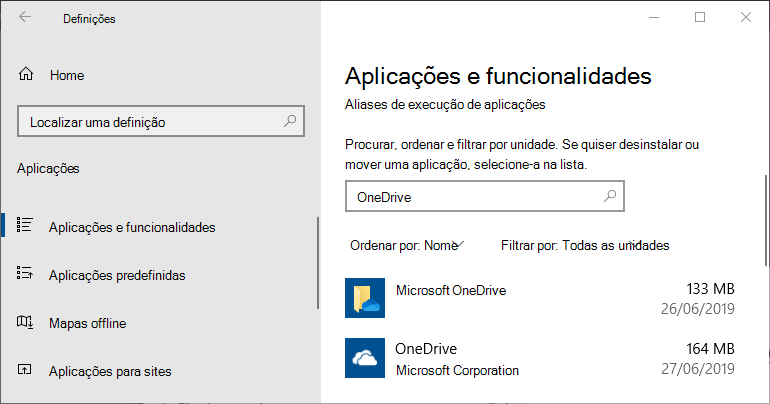Click the magnifier in Localizar uma definição
770x404 pixels.
tap(290, 121)
